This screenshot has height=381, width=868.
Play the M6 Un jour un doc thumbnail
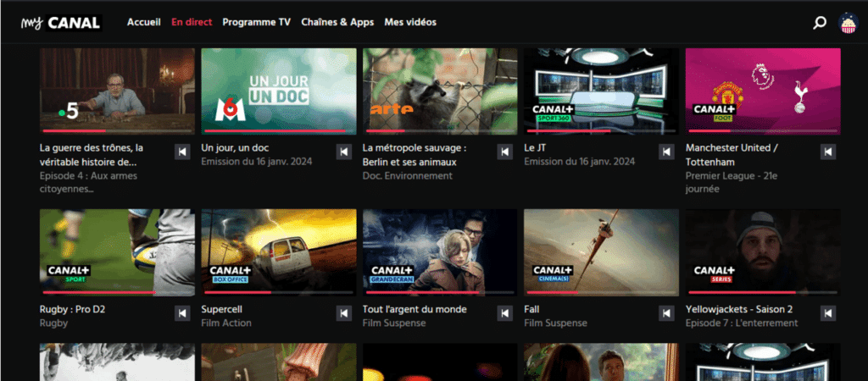click(279, 91)
